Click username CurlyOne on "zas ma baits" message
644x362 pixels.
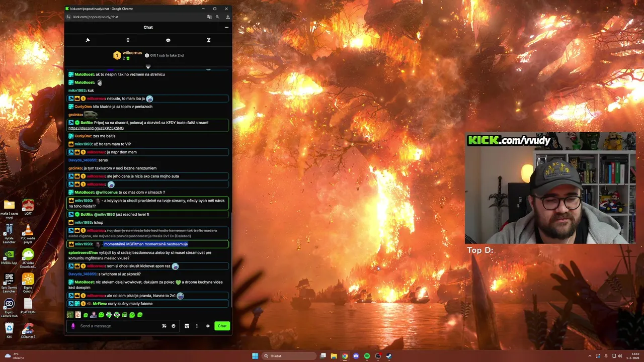click(x=83, y=136)
